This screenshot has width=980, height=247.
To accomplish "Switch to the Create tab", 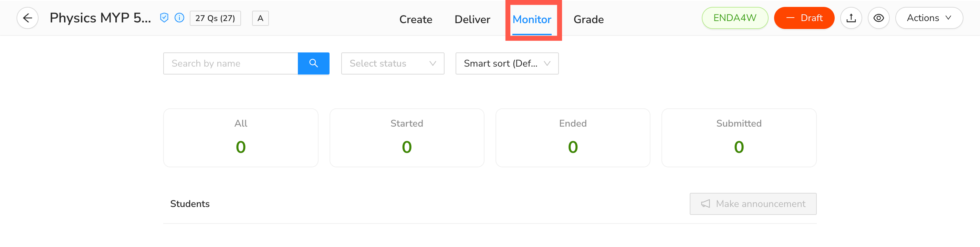I will point(415,19).
